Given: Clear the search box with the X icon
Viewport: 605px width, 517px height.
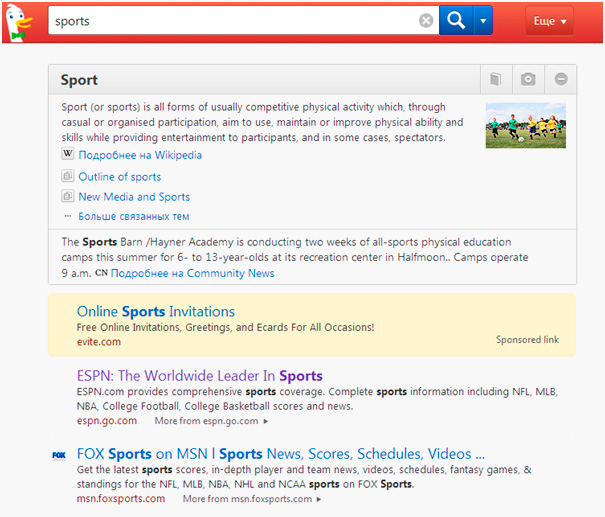Looking at the screenshot, I should pyautogui.click(x=426, y=20).
